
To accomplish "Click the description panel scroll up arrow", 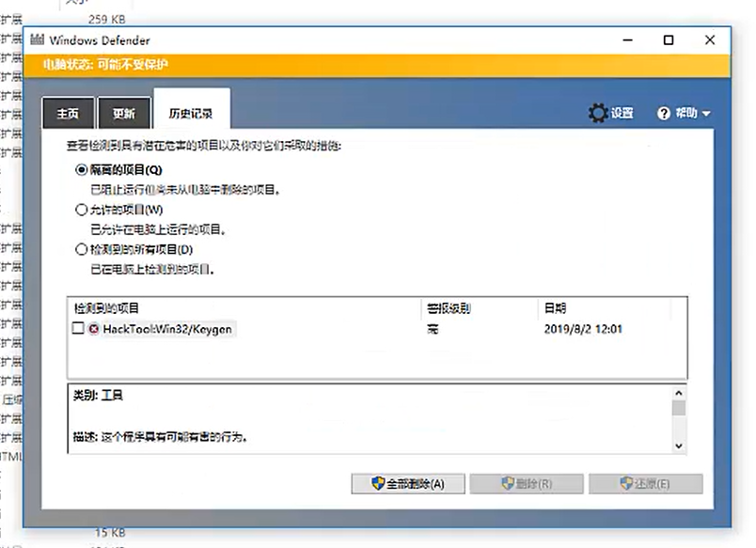I will (x=679, y=393).
